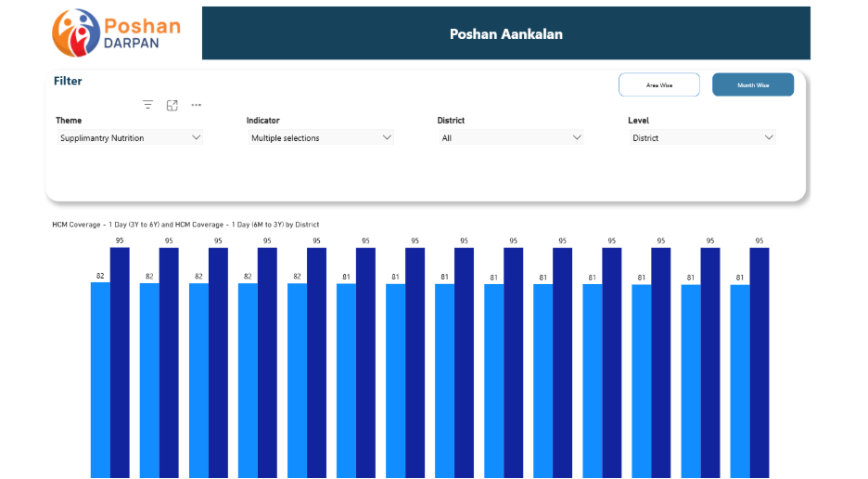The image size is (868, 479).
Task: Click the Poshan Aankalan header title
Action: click(506, 33)
